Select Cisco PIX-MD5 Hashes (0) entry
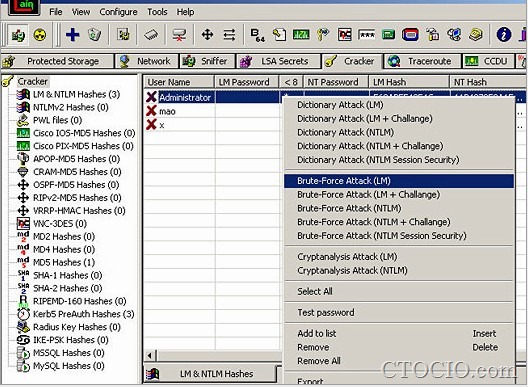 click(x=83, y=146)
